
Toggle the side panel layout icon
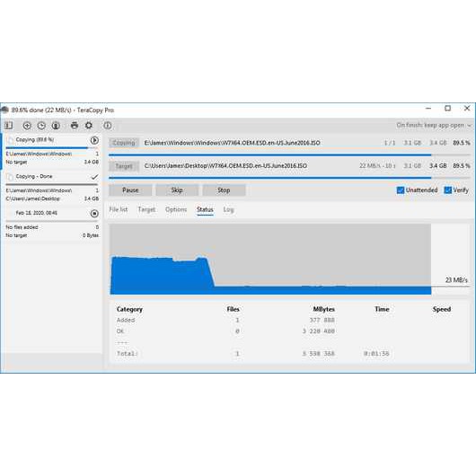coord(8,125)
